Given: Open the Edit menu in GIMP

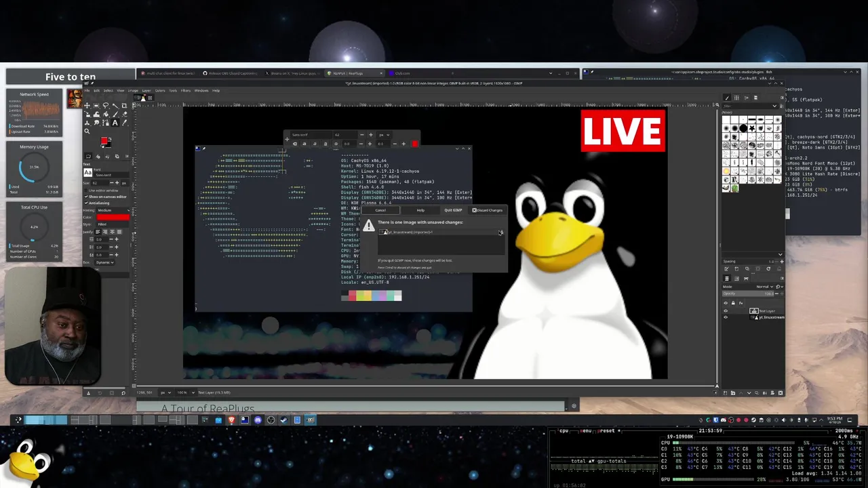Looking at the screenshot, I should 97,91.
